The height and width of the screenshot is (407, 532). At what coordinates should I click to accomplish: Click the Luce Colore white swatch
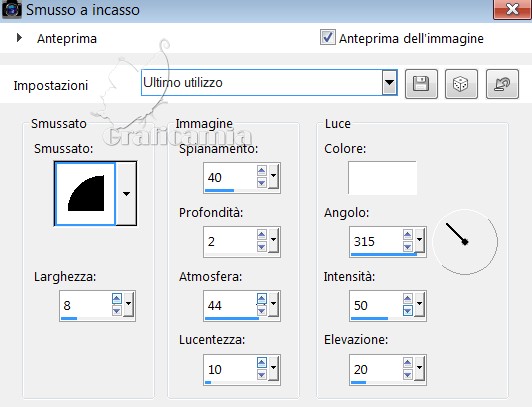[382, 178]
